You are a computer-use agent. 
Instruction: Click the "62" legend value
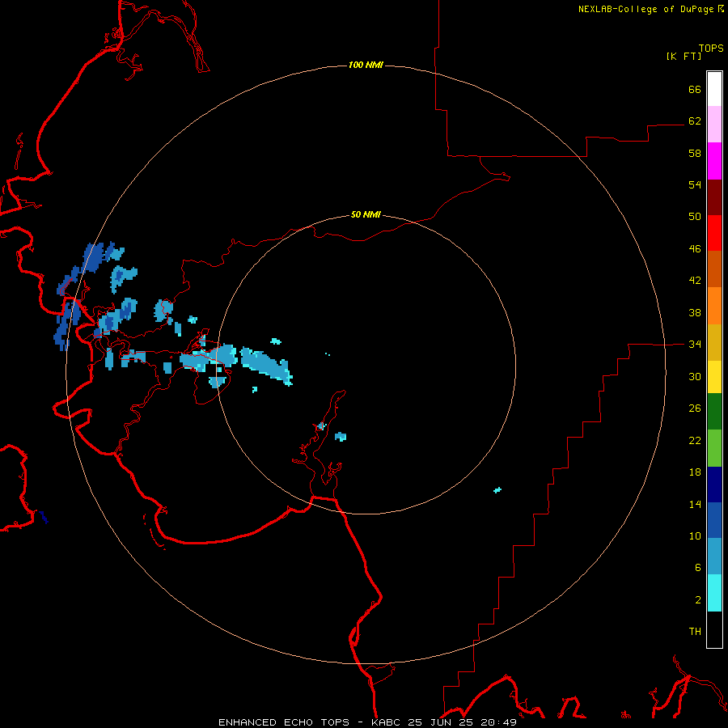[695, 121]
